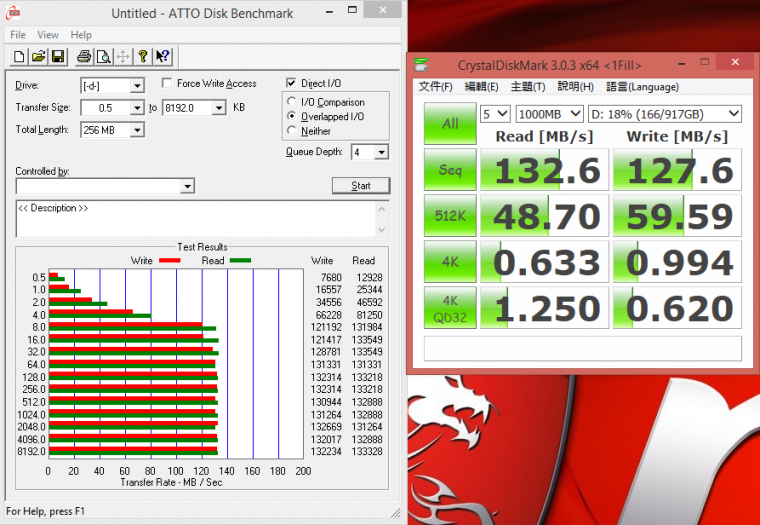Click the move arrows toolbar icon

tap(123, 56)
